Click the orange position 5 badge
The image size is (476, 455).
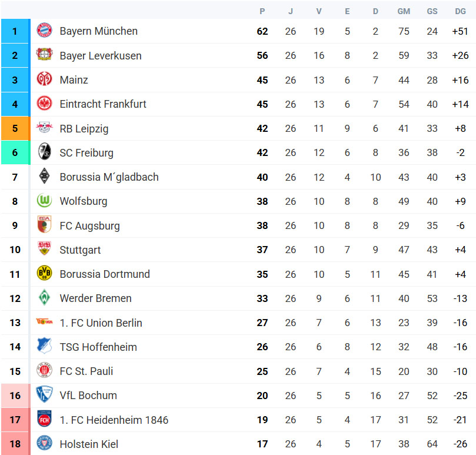(x=15, y=128)
